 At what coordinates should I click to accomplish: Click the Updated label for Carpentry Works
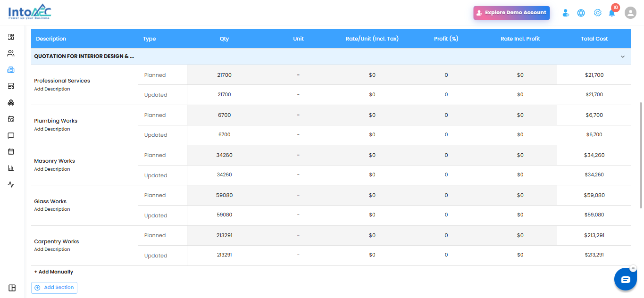click(156, 256)
